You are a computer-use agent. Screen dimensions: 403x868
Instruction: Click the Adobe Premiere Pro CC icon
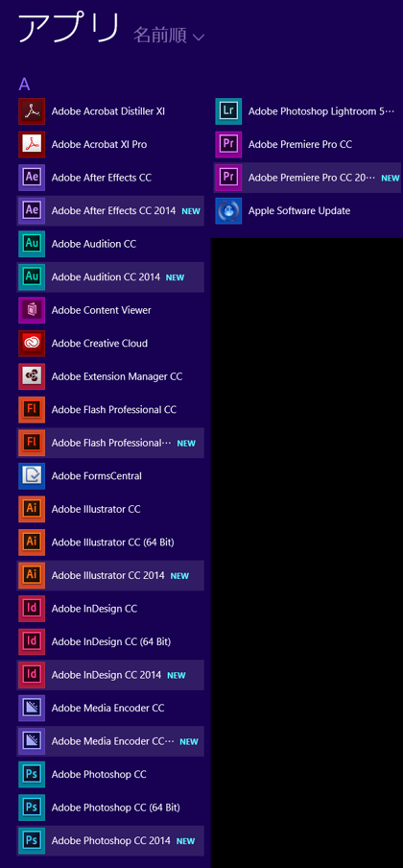coord(228,144)
